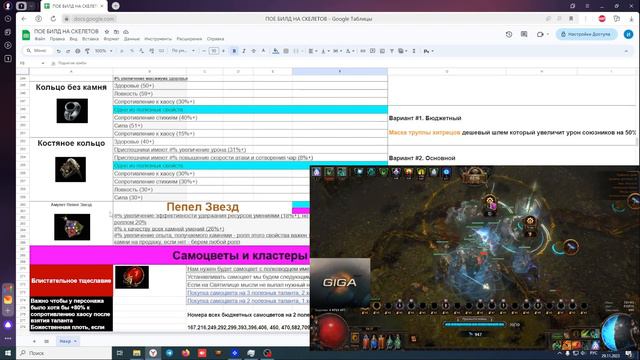Image resolution: width=640 pixels, height=360 pixels.
Task: Select the Paint format tool
Action: [87, 51]
